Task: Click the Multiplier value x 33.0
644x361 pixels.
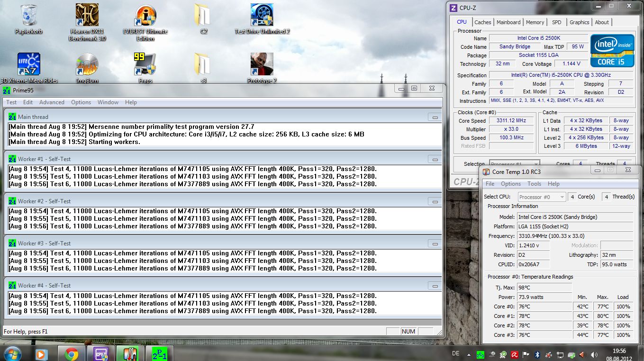Action: [x=511, y=129]
